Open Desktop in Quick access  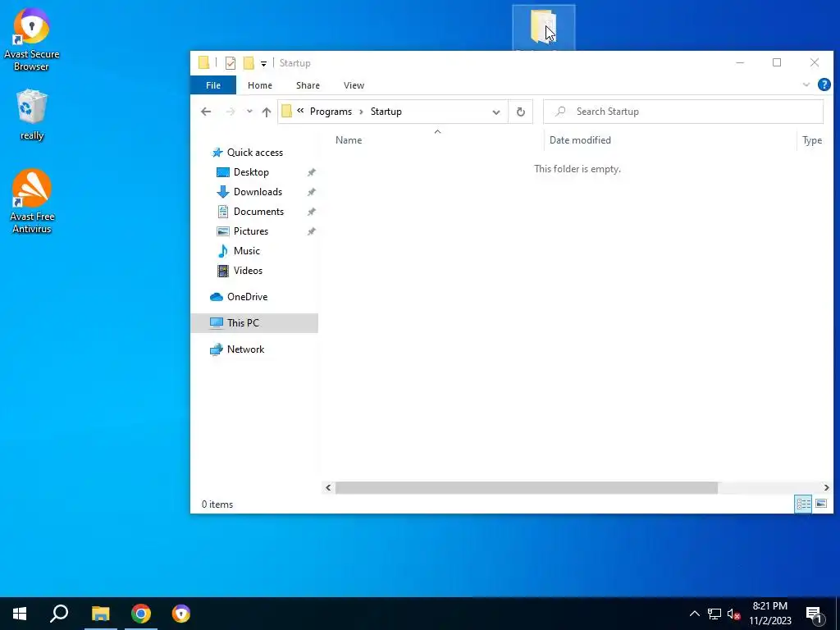click(251, 172)
